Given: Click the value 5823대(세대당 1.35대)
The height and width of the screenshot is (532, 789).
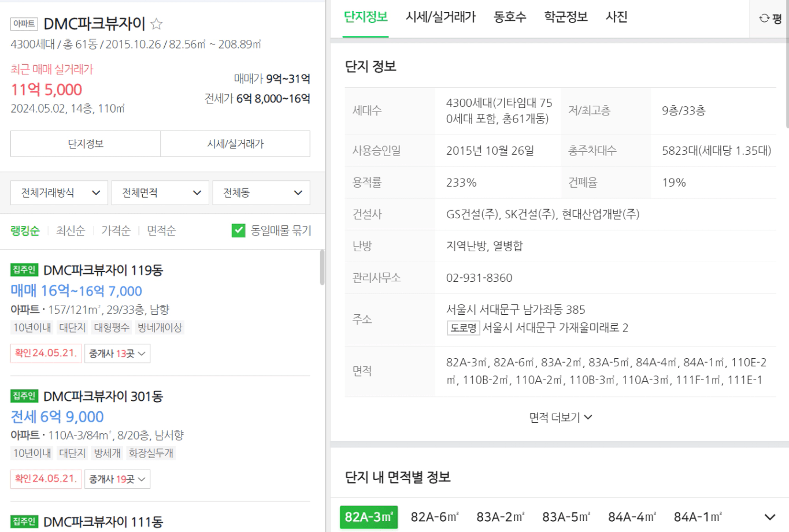Looking at the screenshot, I should [717, 151].
